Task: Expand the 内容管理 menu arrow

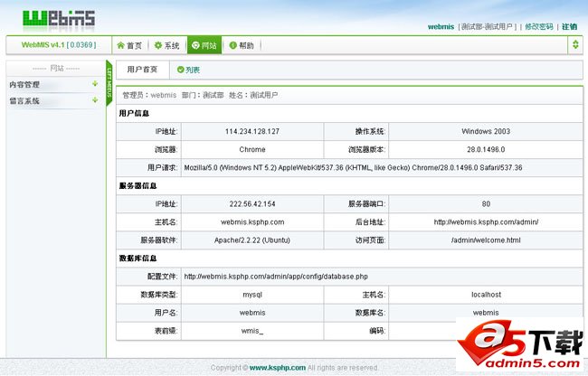Action: point(95,84)
